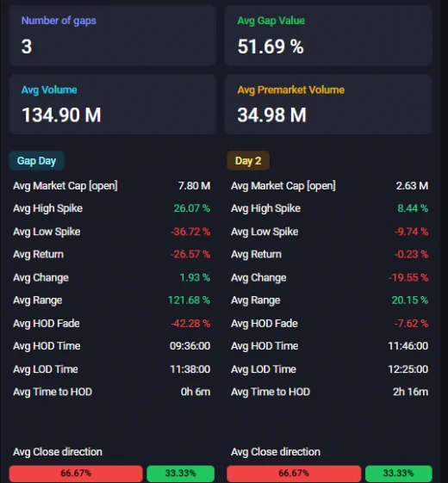Click Gap Day LOD time 11:38:00
The width and height of the screenshot is (448, 483).
pyautogui.click(x=190, y=369)
